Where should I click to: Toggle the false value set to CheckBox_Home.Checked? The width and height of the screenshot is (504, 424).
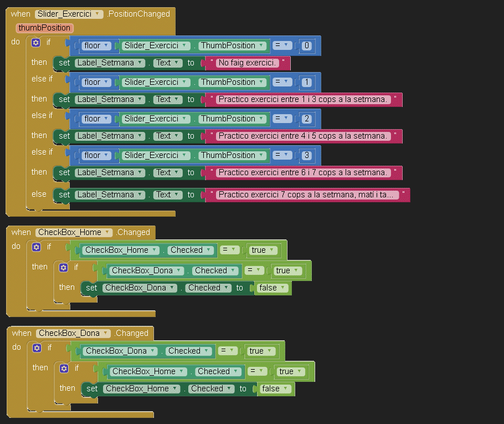[275, 389]
